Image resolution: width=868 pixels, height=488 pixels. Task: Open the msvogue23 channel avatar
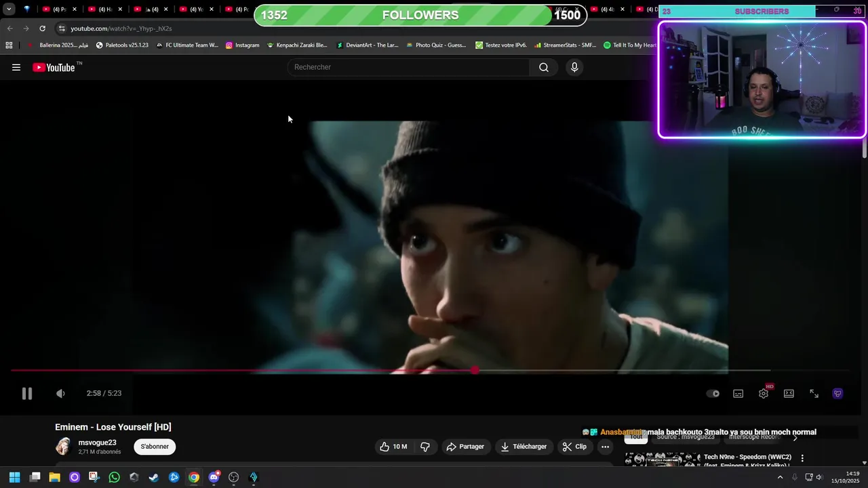[63, 446]
